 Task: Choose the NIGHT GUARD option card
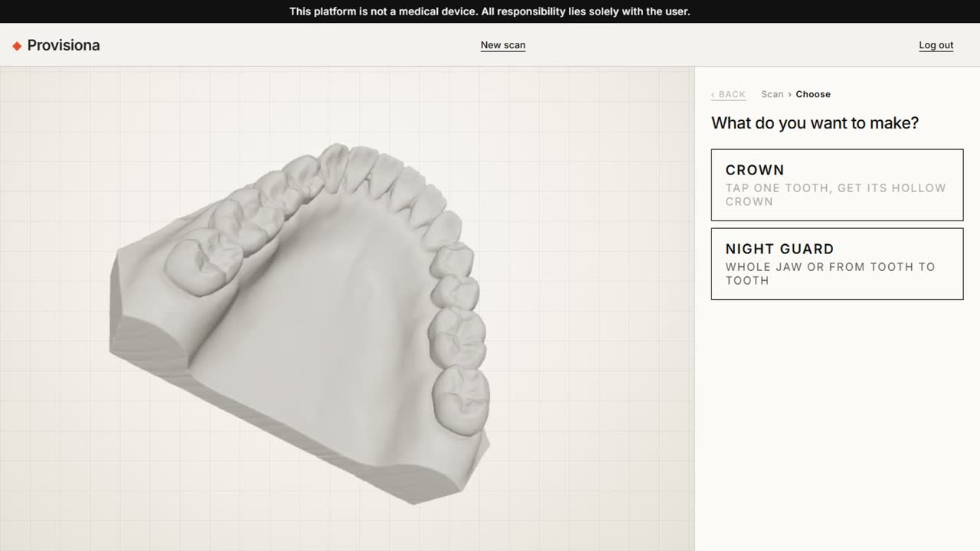(837, 264)
